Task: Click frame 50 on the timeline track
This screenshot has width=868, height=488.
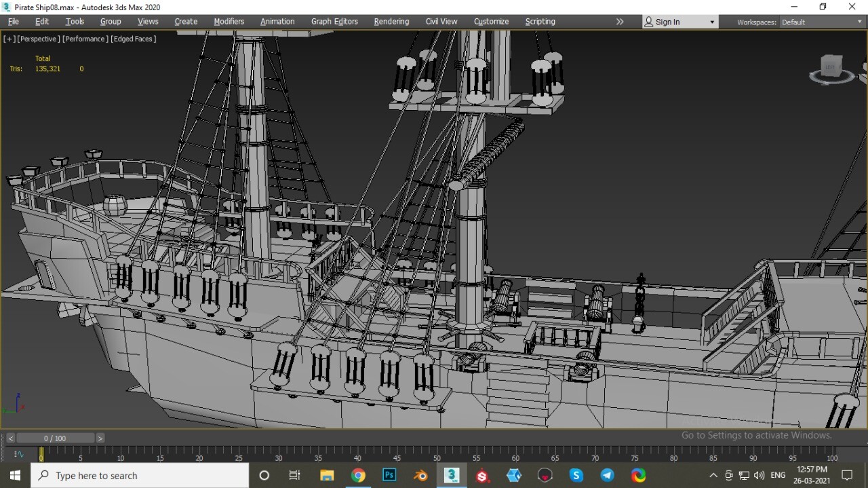Action: tap(437, 455)
